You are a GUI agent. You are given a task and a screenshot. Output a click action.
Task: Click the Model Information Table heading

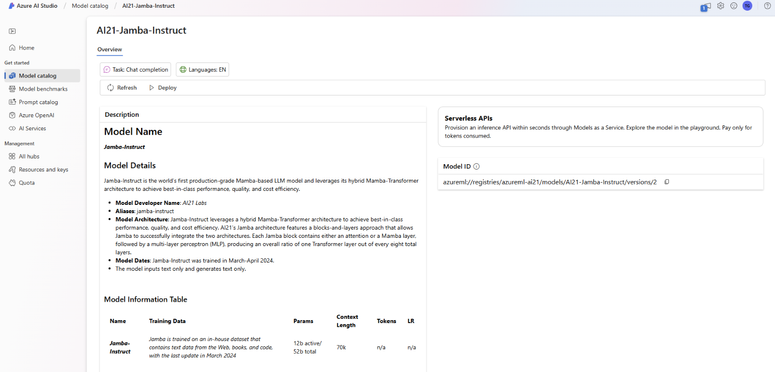coord(145,299)
